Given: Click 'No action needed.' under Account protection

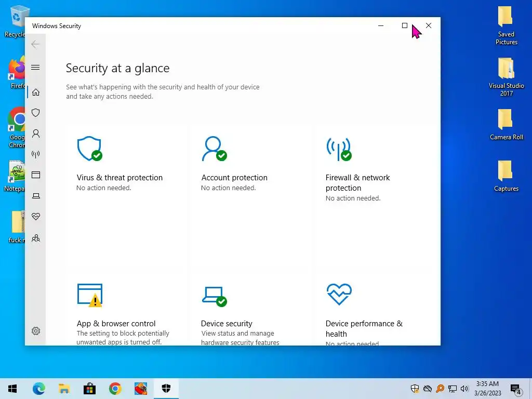Looking at the screenshot, I should tap(229, 188).
